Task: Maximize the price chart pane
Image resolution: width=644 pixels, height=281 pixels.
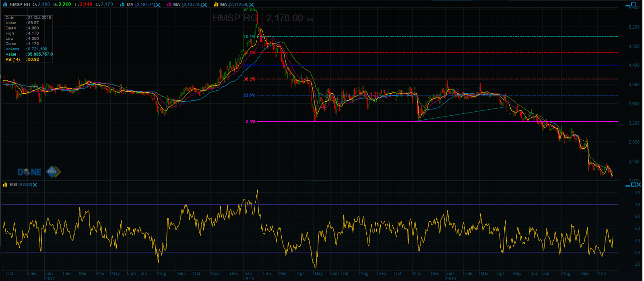Action: pyautogui.click(x=634, y=5)
